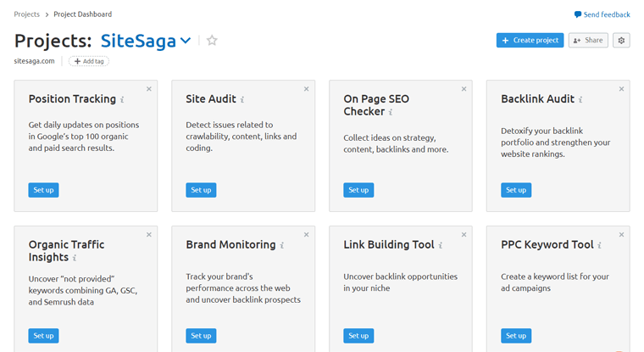Image resolution: width=644 pixels, height=352 pixels.
Task: Click info icon next to Link Building Tool
Action: [441, 245]
